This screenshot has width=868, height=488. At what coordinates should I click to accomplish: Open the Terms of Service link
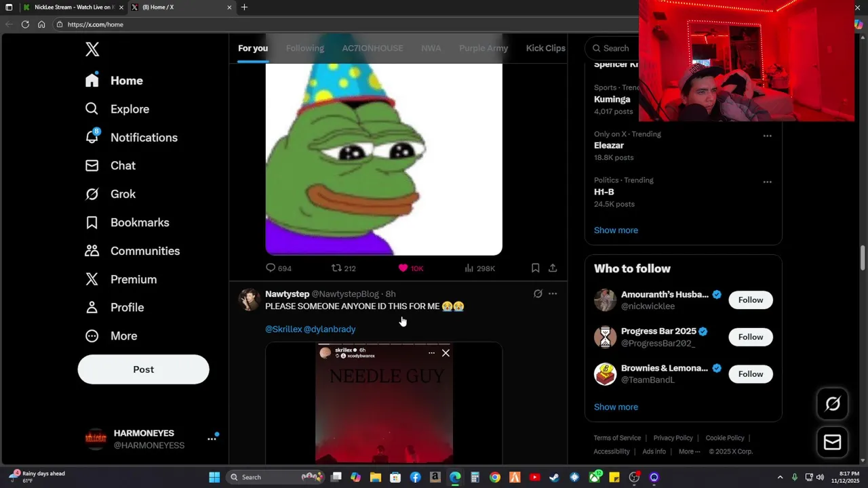(x=617, y=438)
